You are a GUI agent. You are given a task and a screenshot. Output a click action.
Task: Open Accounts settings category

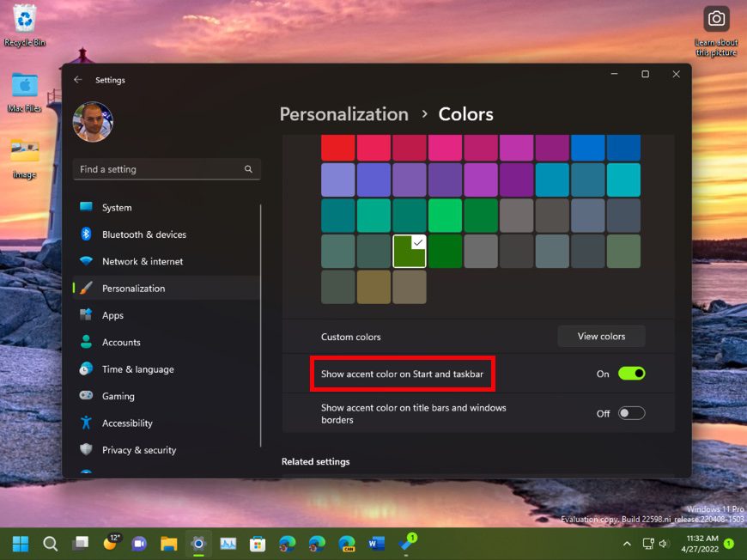pos(167,342)
